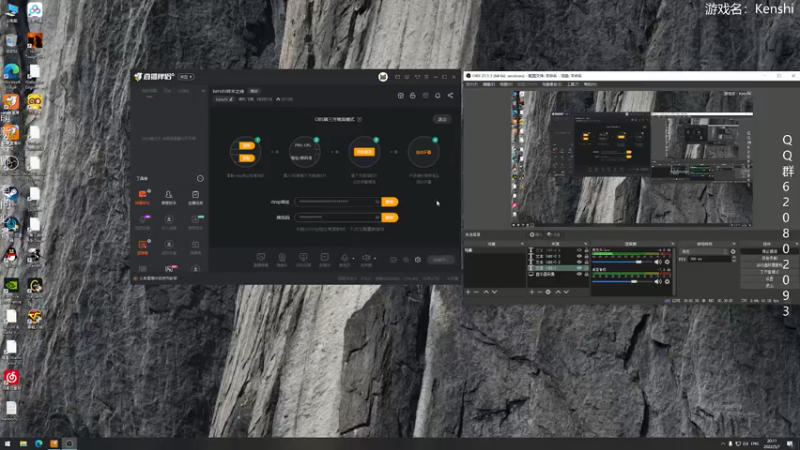The height and width of the screenshot is (450, 800).
Task: Open gear settings for the first mixer channel
Action: click(667, 262)
